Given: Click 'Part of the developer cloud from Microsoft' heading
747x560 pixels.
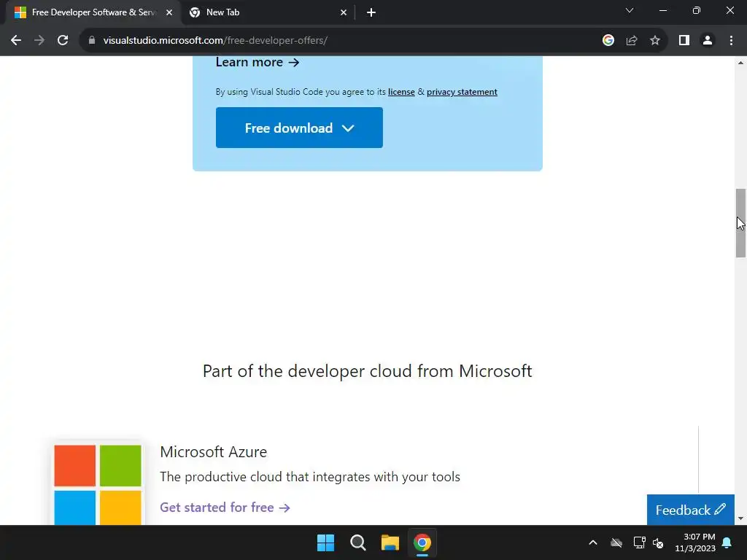Looking at the screenshot, I should [x=368, y=371].
